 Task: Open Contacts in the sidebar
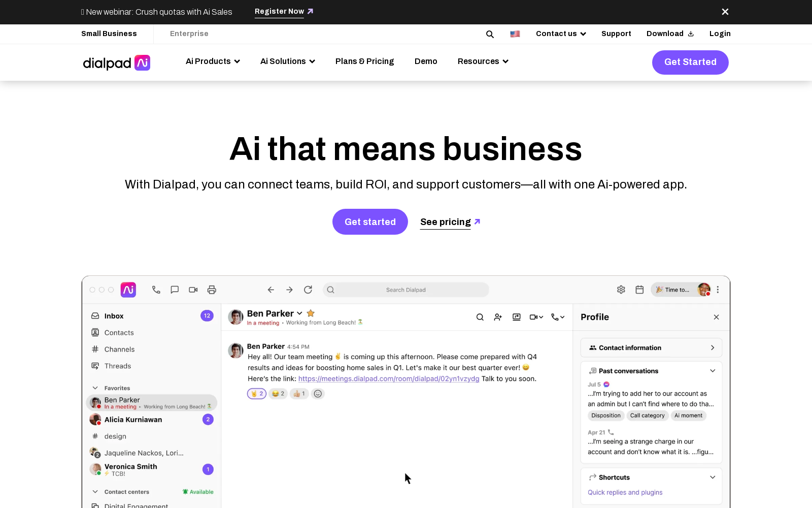pyautogui.click(x=152, y=333)
